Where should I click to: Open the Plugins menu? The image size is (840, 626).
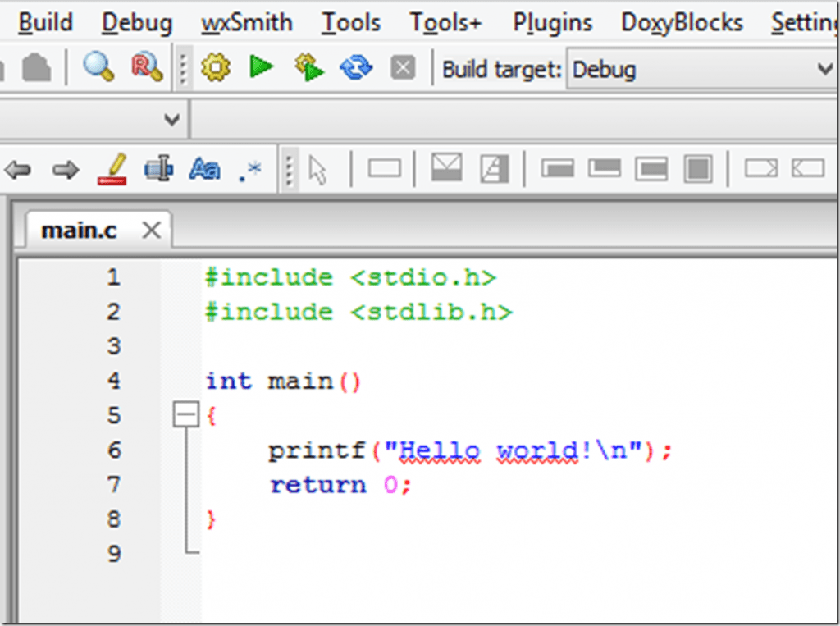553,24
